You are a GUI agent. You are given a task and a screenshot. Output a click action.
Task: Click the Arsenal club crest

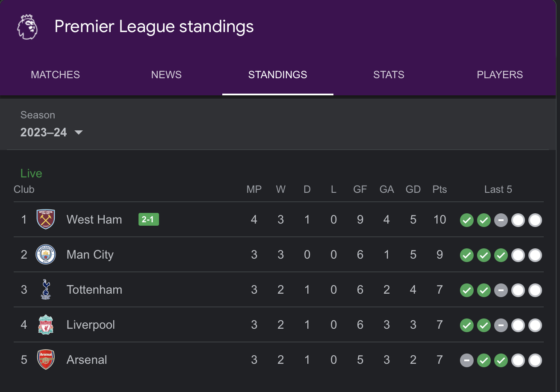click(46, 360)
